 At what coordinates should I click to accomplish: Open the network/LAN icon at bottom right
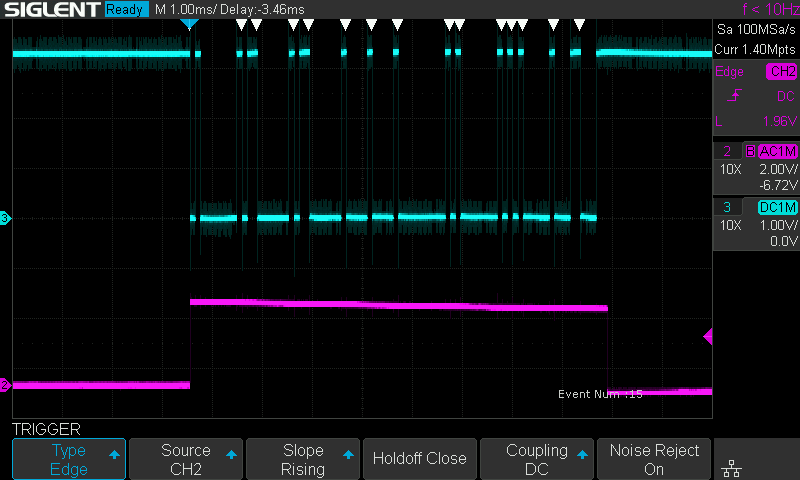[x=731, y=468]
